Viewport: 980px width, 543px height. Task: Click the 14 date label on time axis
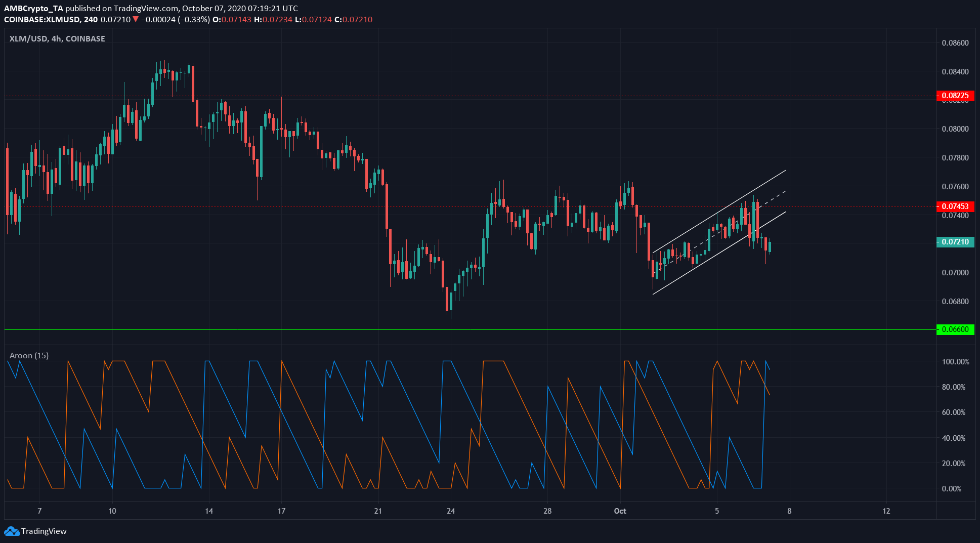pos(209,511)
